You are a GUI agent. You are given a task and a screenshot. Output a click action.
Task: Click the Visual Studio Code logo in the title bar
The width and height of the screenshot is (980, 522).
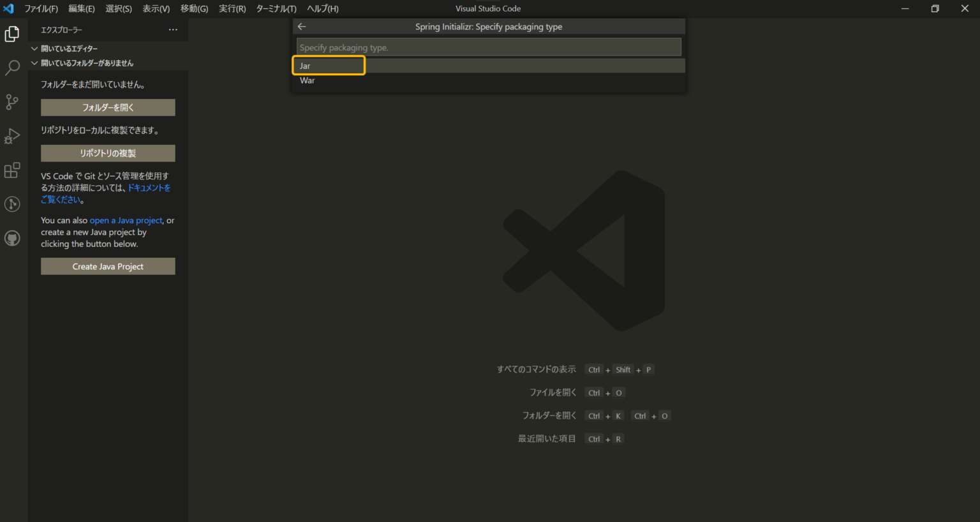coord(8,8)
